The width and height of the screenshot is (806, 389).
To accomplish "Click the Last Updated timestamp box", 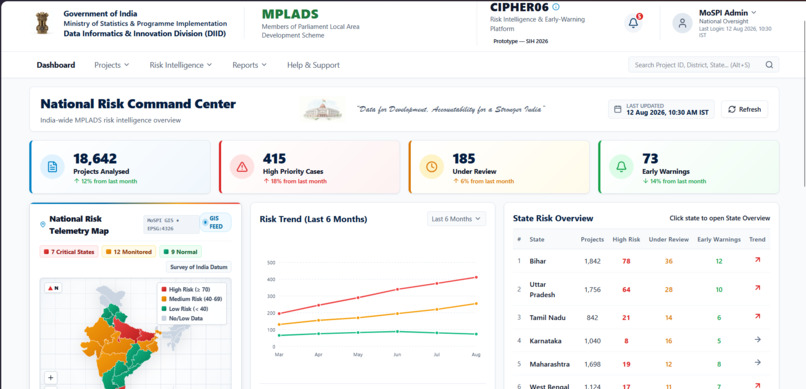I will [x=661, y=109].
